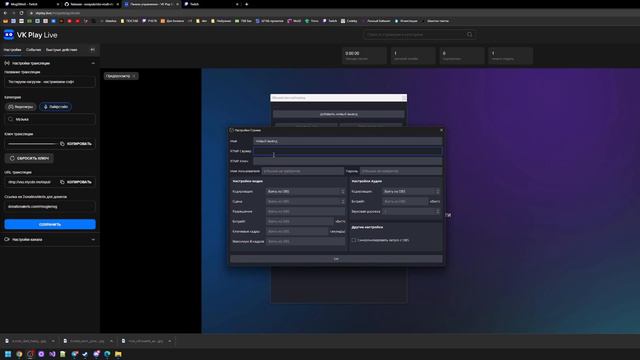Image resolution: width=640 pixels, height=360 pixels.
Task: Open the Twitch bookmark in bookmarks bar
Action: tap(330, 21)
